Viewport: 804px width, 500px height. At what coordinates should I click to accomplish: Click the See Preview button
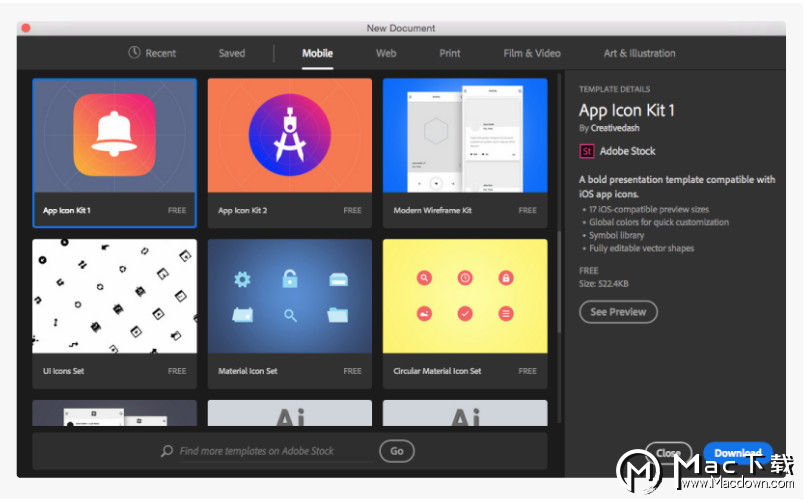(618, 312)
